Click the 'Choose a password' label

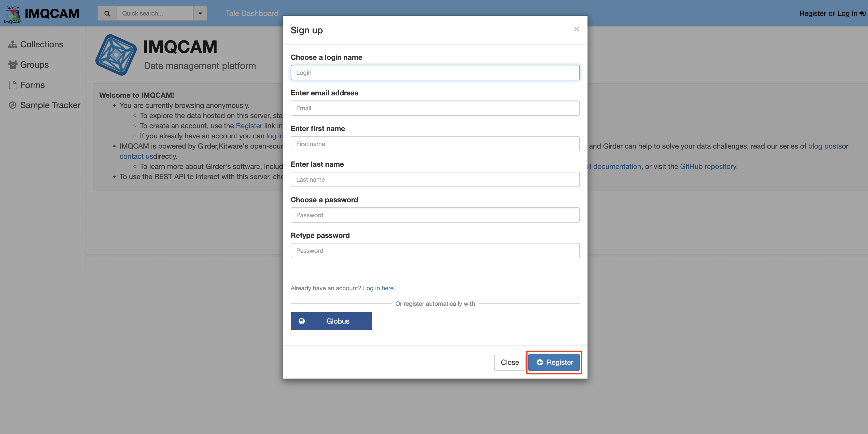pyautogui.click(x=324, y=200)
